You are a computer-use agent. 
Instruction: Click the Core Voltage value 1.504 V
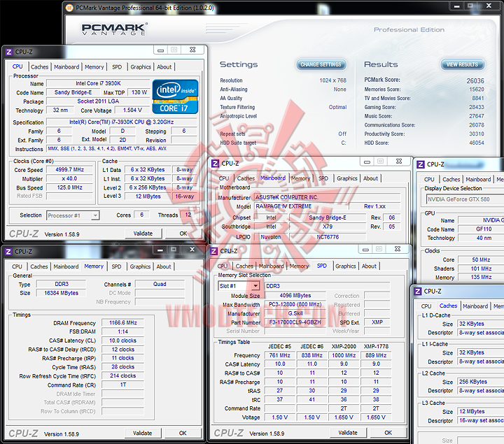point(132,110)
